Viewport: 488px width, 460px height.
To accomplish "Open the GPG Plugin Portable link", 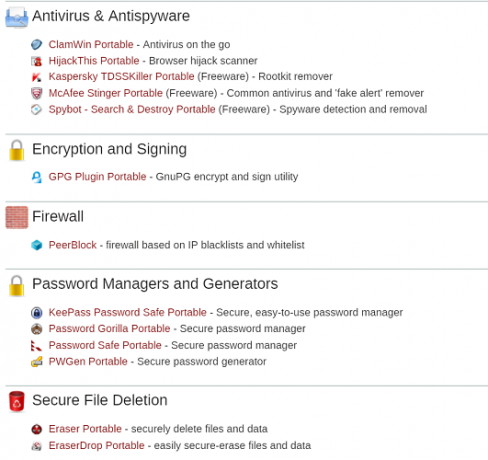I will click(x=97, y=177).
